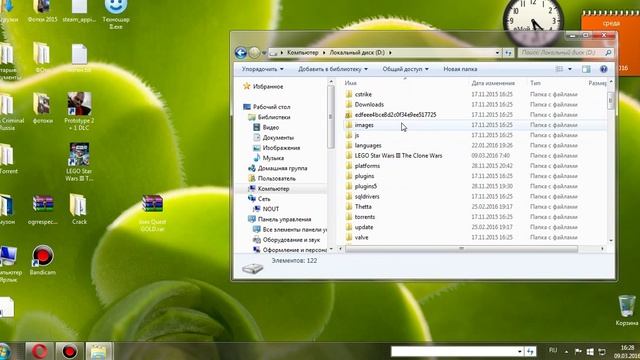
Task: Select Оборудование и звук in tree
Action: point(291,240)
